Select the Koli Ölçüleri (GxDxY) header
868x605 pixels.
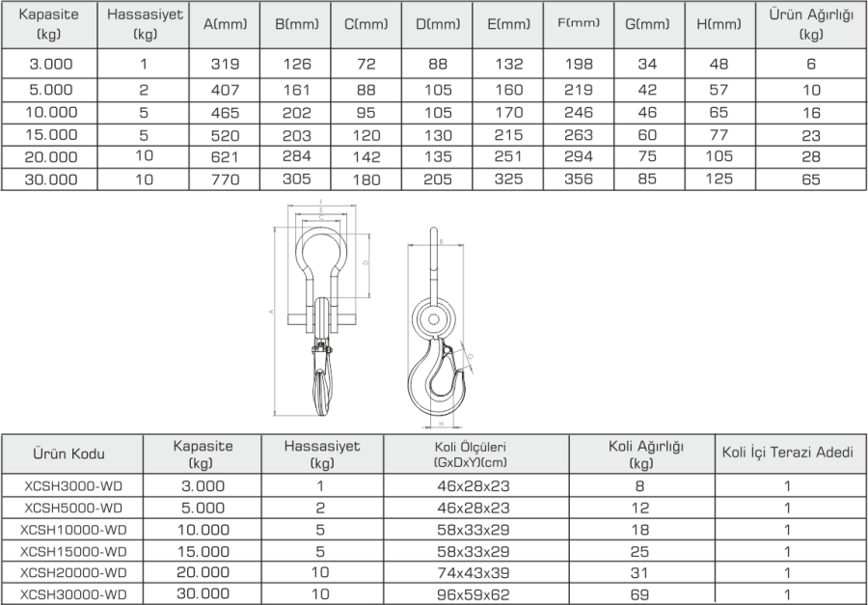click(471, 454)
